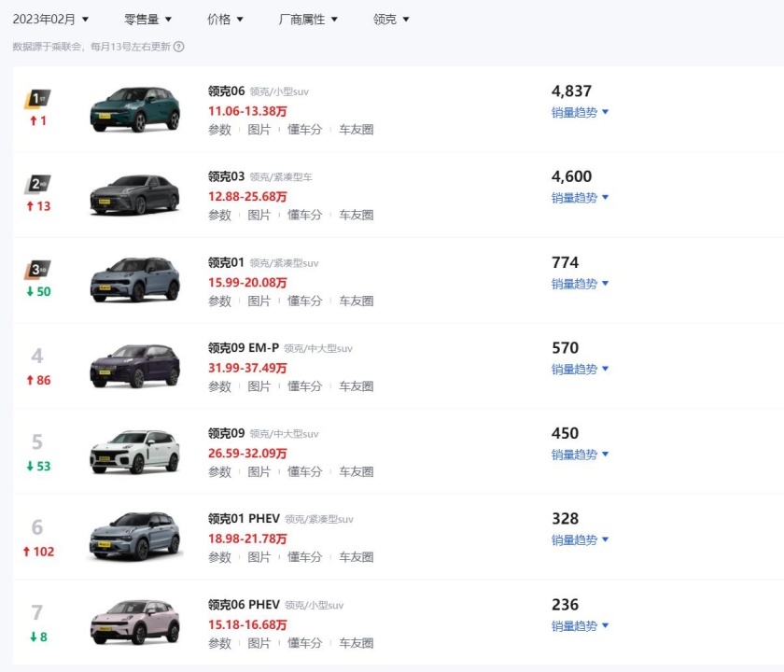Viewport: 784px width, 672px height.
Task: View 图片 for 领克06 PHEV
Action: coord(259,643)
